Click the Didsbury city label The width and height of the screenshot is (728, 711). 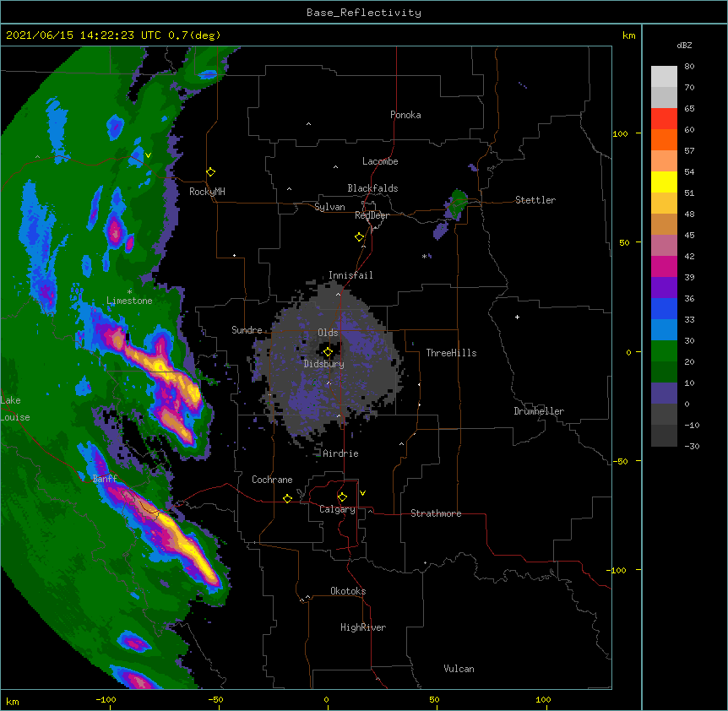pos(324,364)
